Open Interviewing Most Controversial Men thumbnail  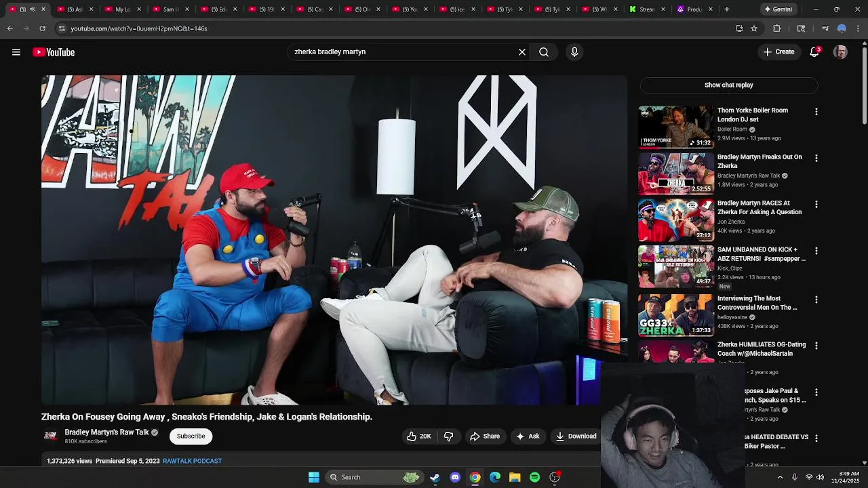tap(675, 315)
